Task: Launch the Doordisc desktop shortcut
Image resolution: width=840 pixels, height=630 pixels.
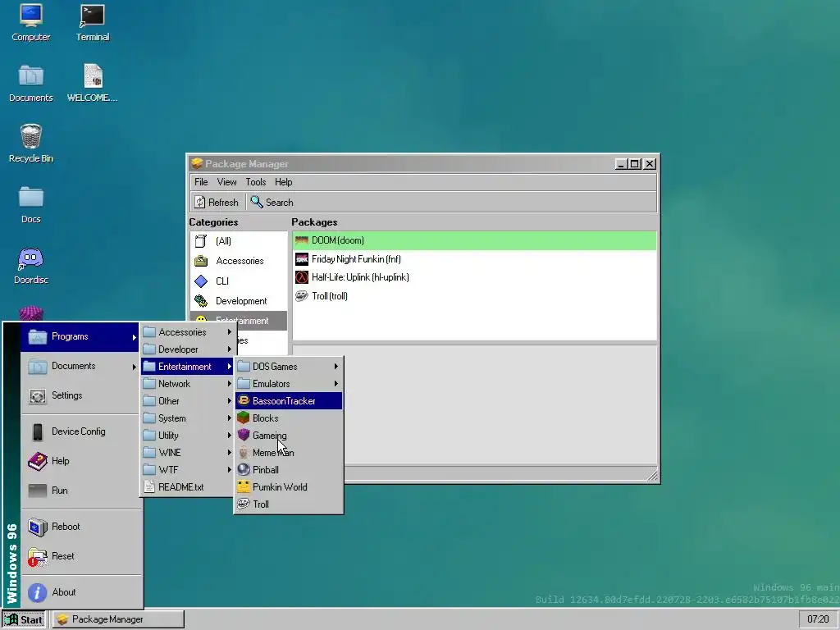Action: [30, 266]
